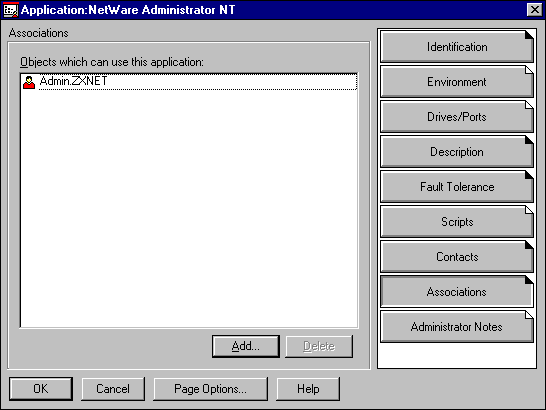Click the Help button
The image size is (546, 410).
pos(308,389)
